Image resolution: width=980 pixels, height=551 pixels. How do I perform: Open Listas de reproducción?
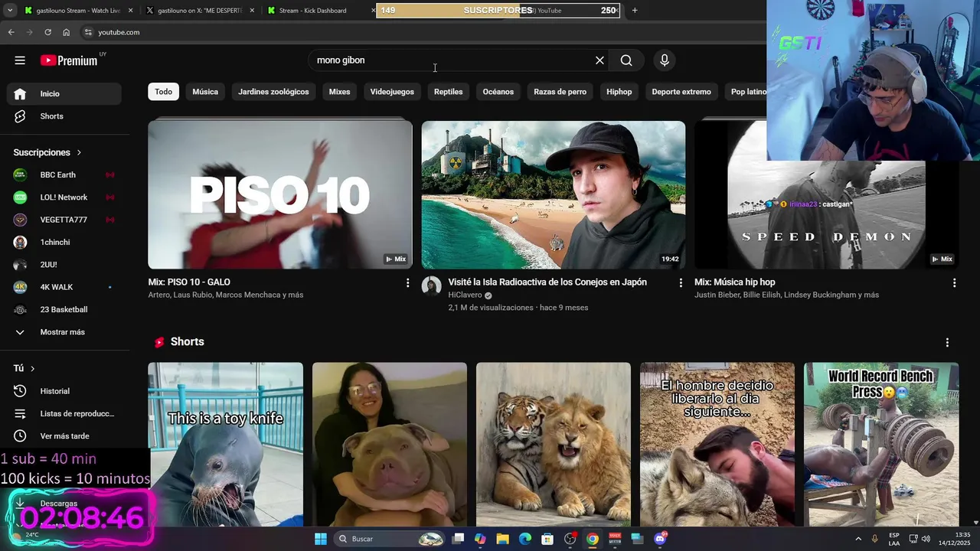64,413
